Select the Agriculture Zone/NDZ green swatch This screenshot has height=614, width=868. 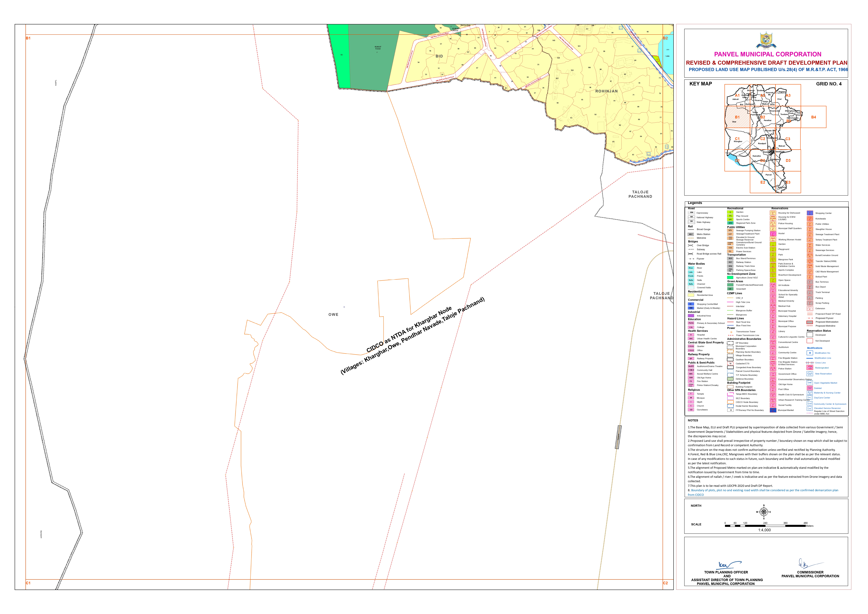pyautogui.click(x=730, y=278)
